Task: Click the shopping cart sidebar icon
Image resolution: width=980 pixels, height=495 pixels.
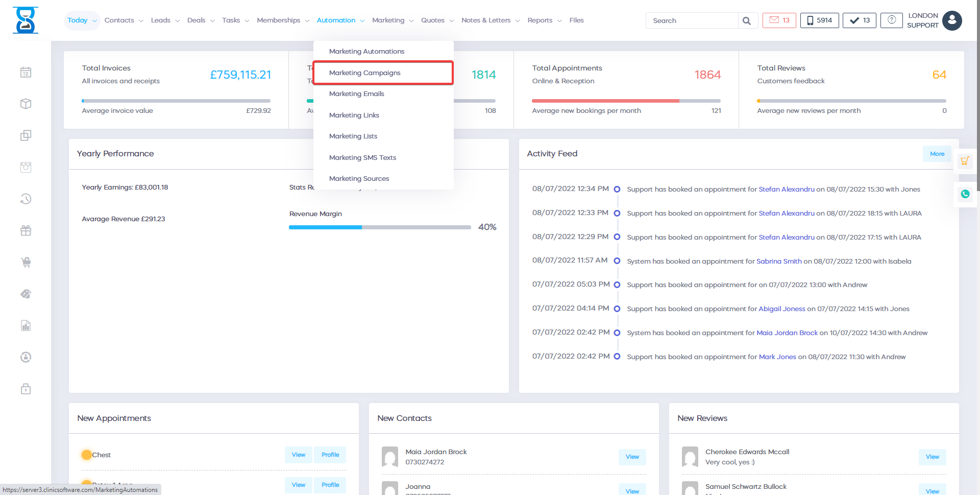Action: click(x=26, y=263)
